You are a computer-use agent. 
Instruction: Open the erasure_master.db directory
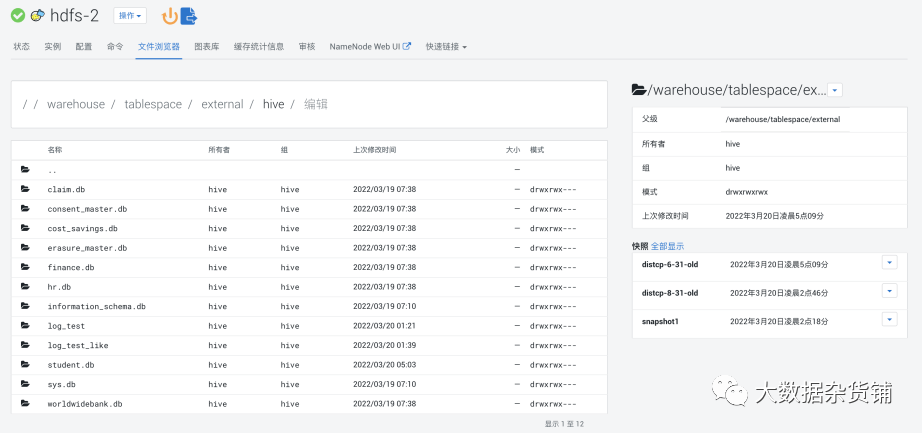coord(87,248)
